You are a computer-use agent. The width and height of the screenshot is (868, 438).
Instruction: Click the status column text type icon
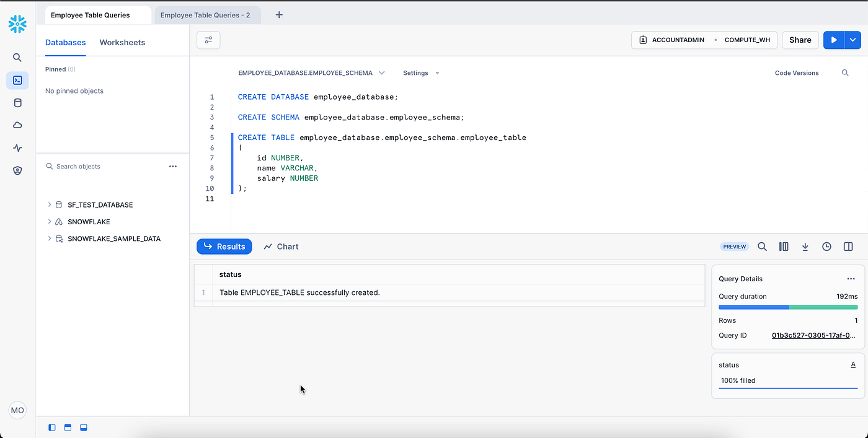pyautogui.click(x=853, y=365)
